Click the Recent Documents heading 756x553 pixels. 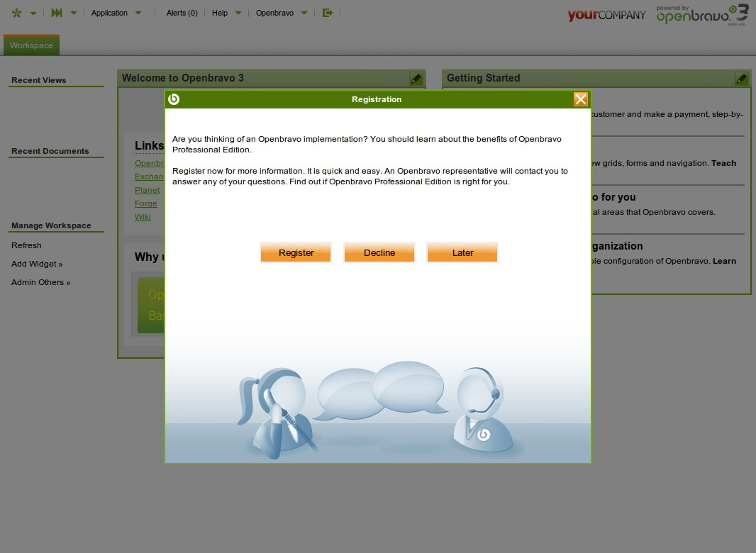[x=50, y=151]
